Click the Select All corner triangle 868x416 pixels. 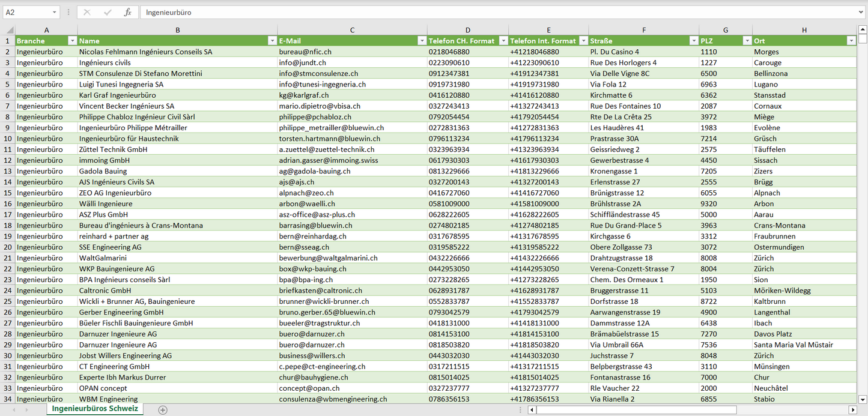[x=8, y=30]
